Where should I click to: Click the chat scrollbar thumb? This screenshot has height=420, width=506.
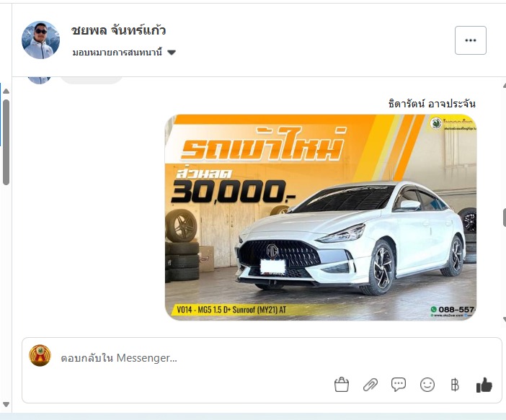(x=505, y=218)
